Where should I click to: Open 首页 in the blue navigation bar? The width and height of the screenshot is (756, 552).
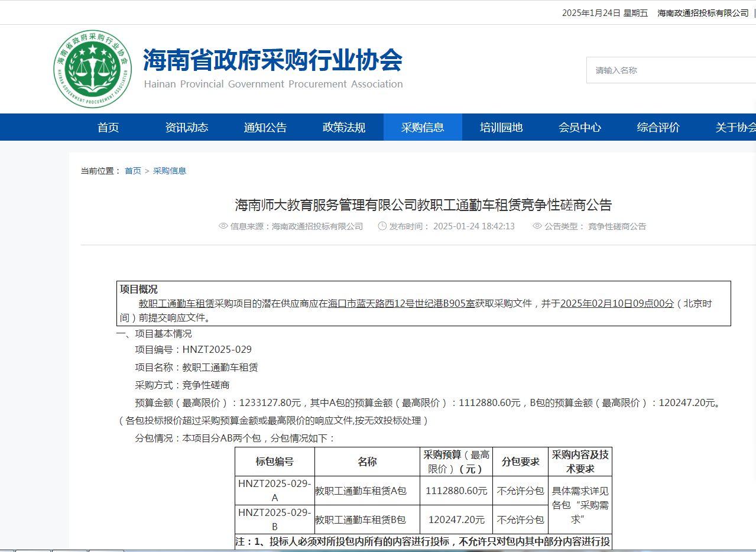coord(108,128)
